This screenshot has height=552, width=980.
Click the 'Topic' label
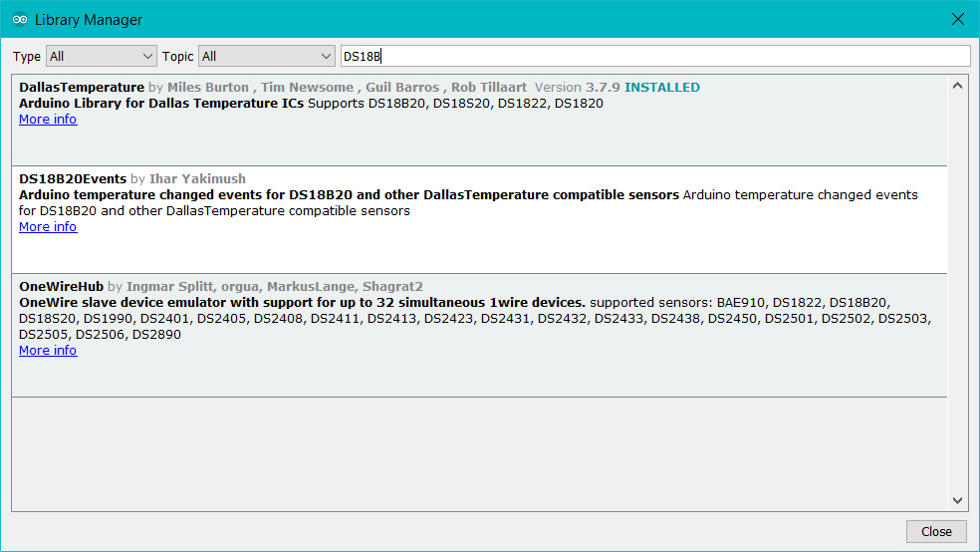tap(177, 56)
